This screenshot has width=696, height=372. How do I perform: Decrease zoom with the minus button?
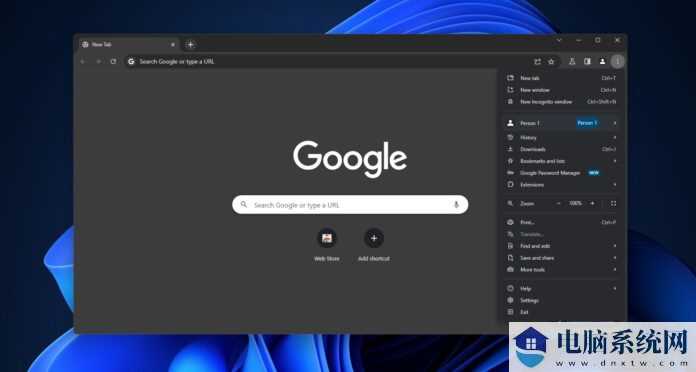(558, 203)
